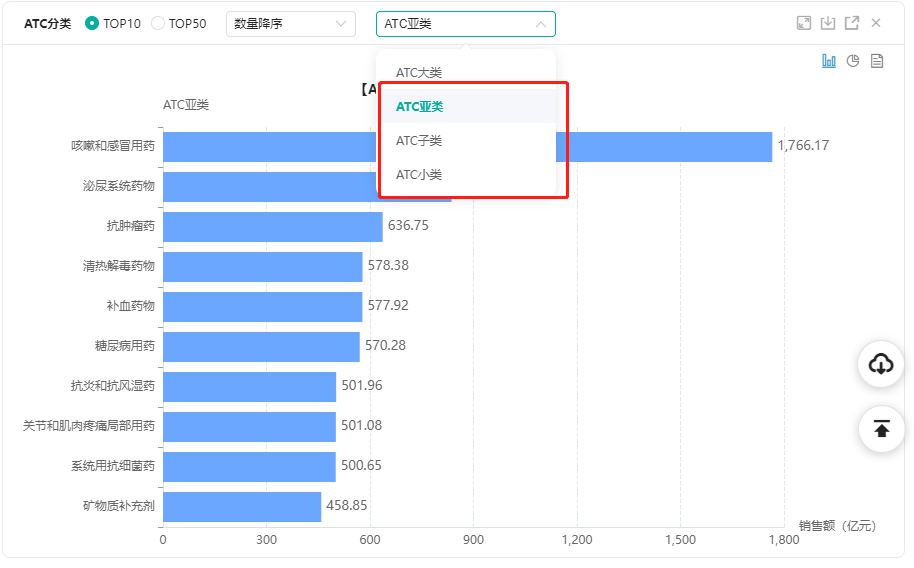Image resolution: width=914 pixels, height=568 pixels.
Task: Click the download chart icon
Action: coord(828,23)
